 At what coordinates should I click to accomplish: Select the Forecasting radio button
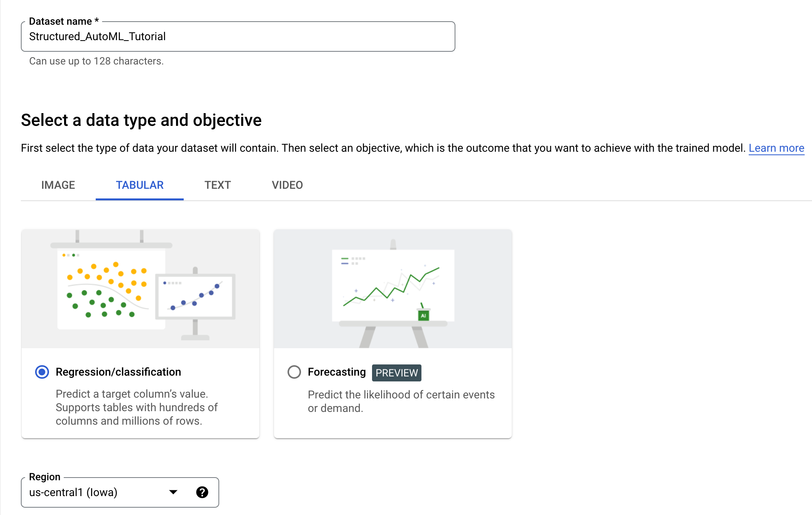click(x=294, y=372)
